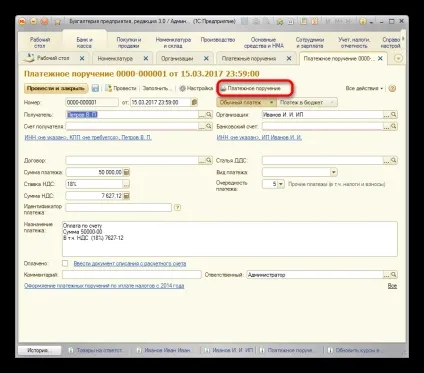This screenshot has width=424, height=373.
Task: Open Основные средства и НМА section
Action: (264, 43)
